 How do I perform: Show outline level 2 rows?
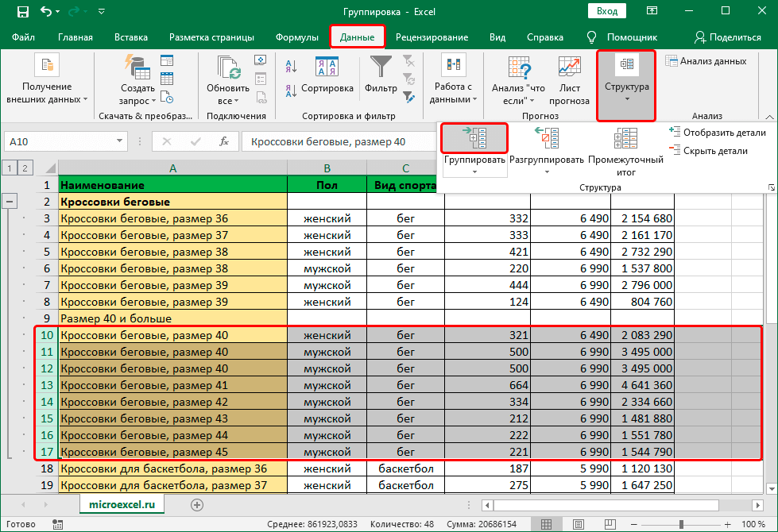(x=25, y=168)
